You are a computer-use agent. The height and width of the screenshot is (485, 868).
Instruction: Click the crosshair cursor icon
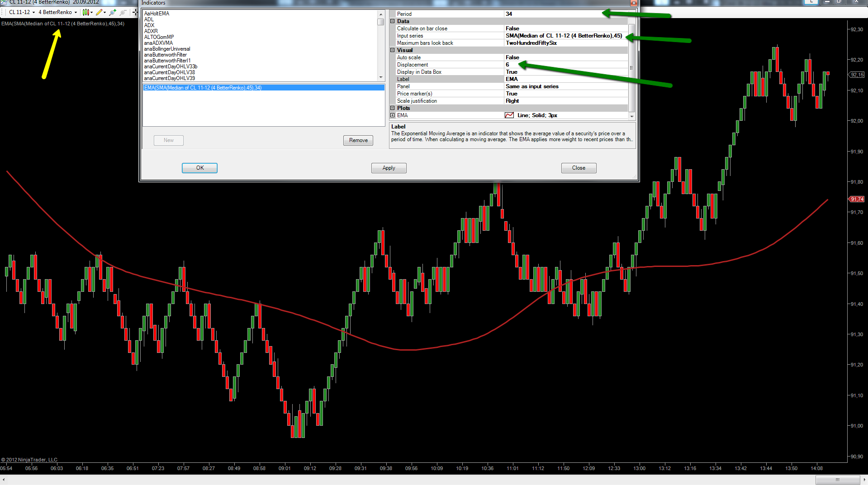134,12
